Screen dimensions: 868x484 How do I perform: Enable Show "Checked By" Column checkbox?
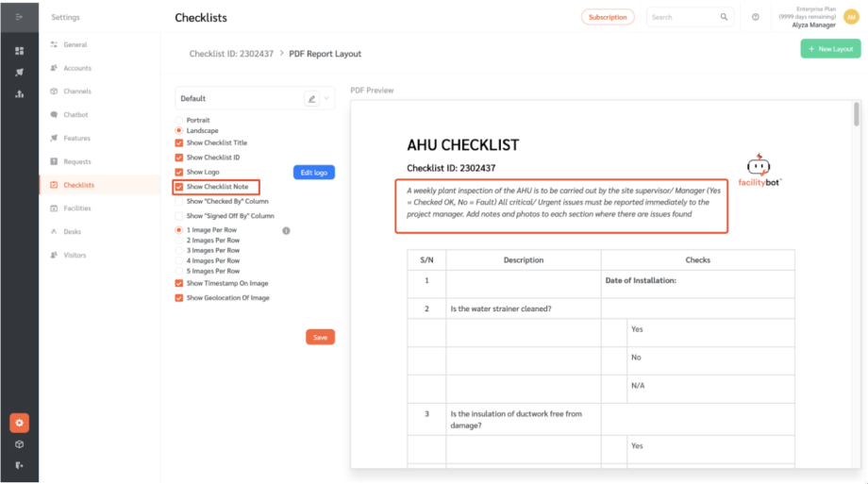point(179,201)
